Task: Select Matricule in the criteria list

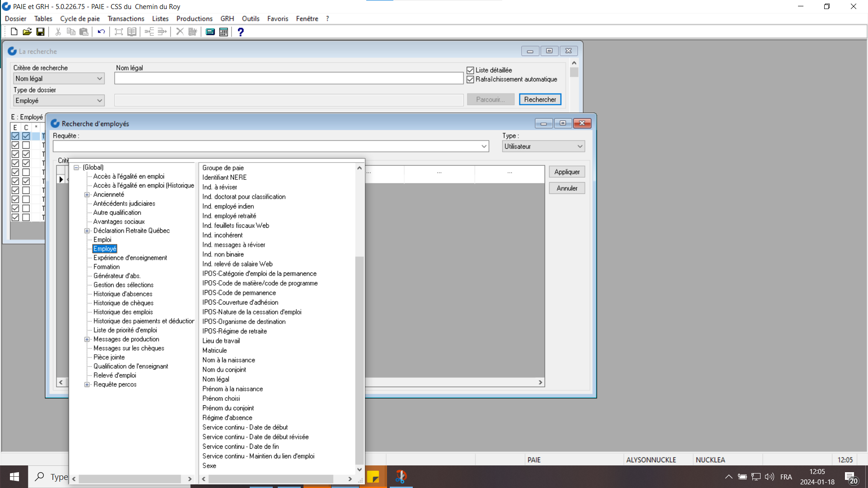Action: pos(215,350)
